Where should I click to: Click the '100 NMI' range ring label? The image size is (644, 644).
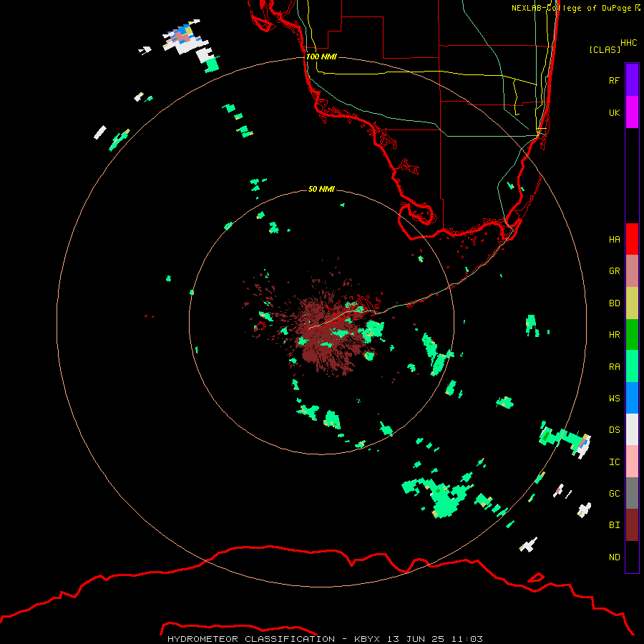click(x=321, y=57)
